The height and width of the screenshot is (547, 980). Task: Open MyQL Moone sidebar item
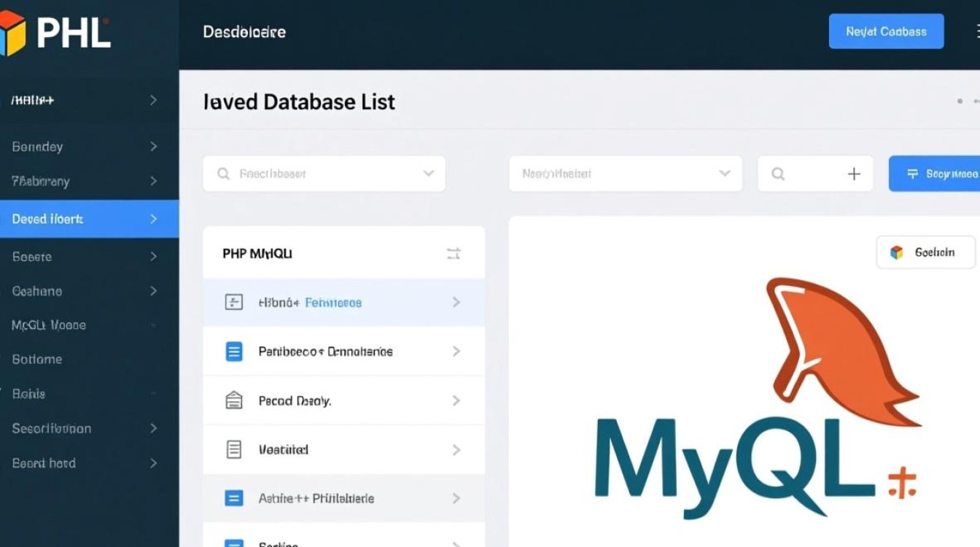coord(49,325)
